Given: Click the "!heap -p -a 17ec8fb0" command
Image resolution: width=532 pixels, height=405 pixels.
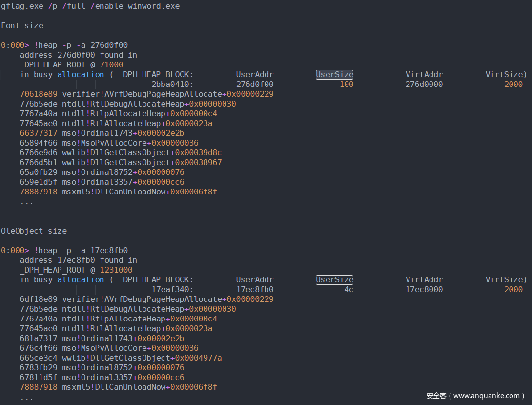Looking at the screenshot, I should (81, 250).
